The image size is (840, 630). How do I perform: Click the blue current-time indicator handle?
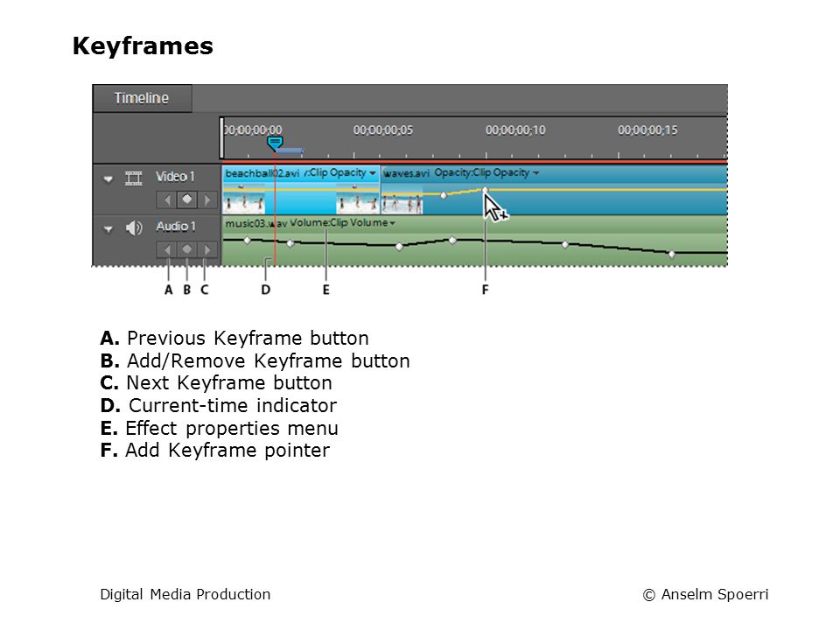(275, 143)
